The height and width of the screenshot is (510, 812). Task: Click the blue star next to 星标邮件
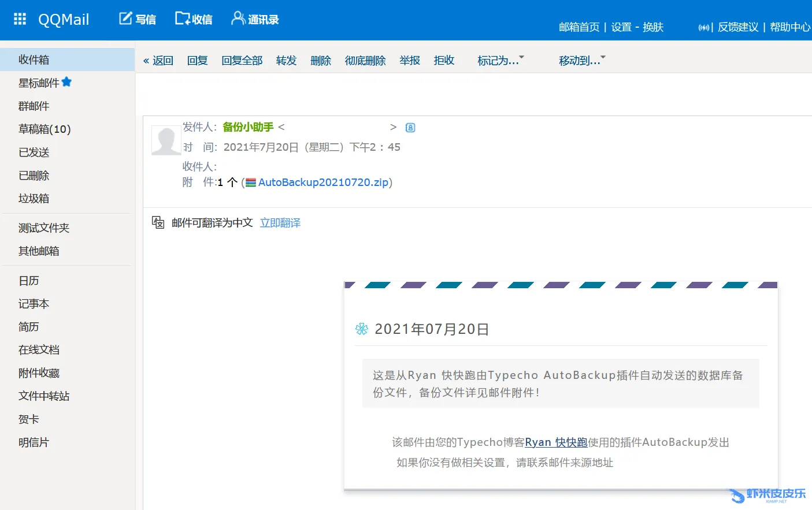pos(66,82)
